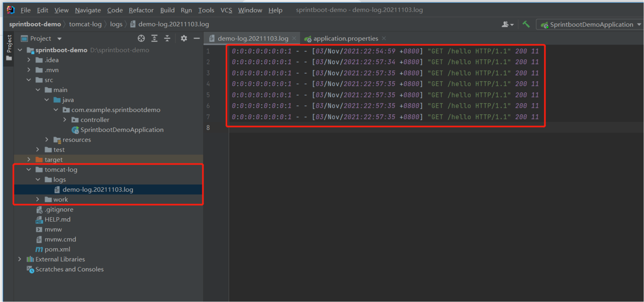The image size is (644, 302).
Task: Switch to the application.properties tab
Action: coord(345,39)
